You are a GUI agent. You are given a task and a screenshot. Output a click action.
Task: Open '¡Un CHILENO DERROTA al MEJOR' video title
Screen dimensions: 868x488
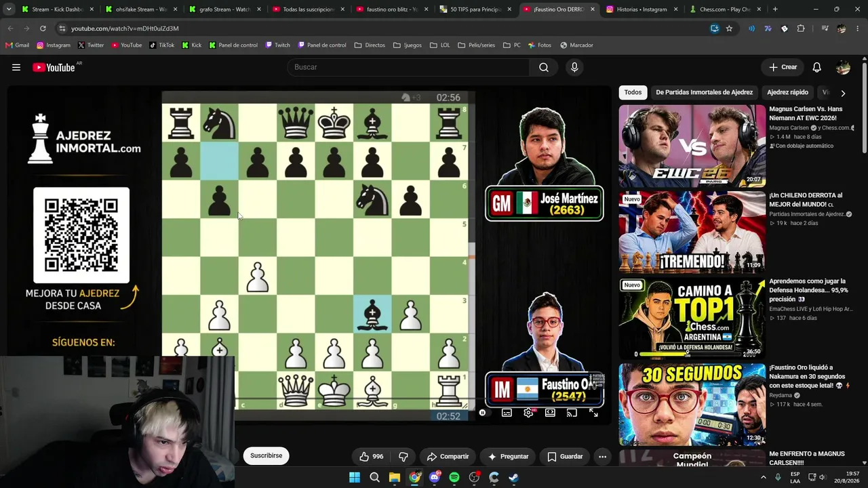click(806, 200)
